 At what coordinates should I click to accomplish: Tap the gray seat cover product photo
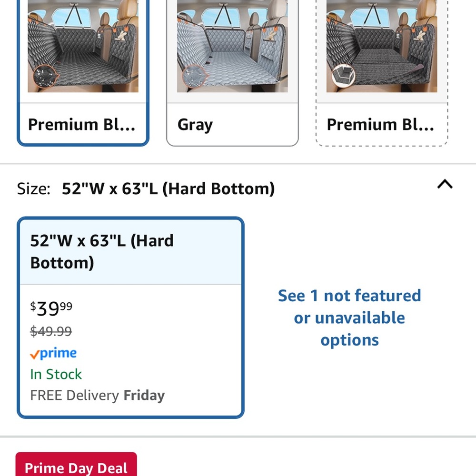233,46
